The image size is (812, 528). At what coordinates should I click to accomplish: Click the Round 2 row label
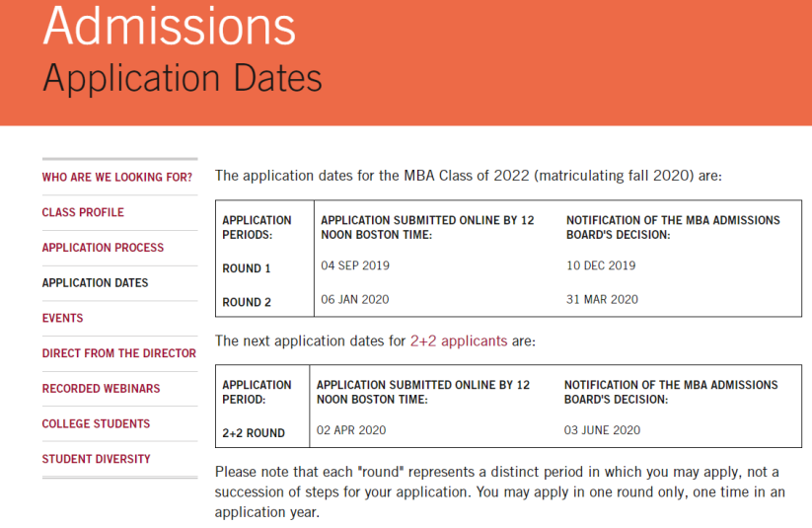click(247, 302)
